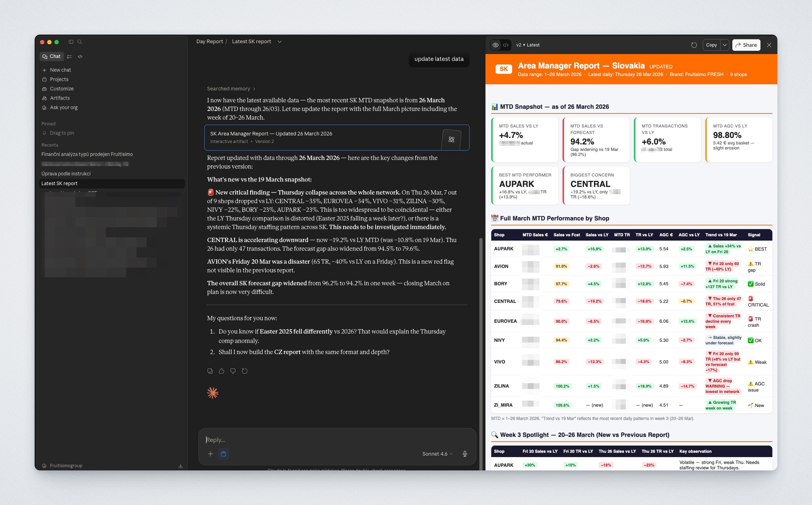Open Artifacts from the sidebar
Image resolution: width=812 pixels, height=505 pixels.
click(x=60, y=98)
